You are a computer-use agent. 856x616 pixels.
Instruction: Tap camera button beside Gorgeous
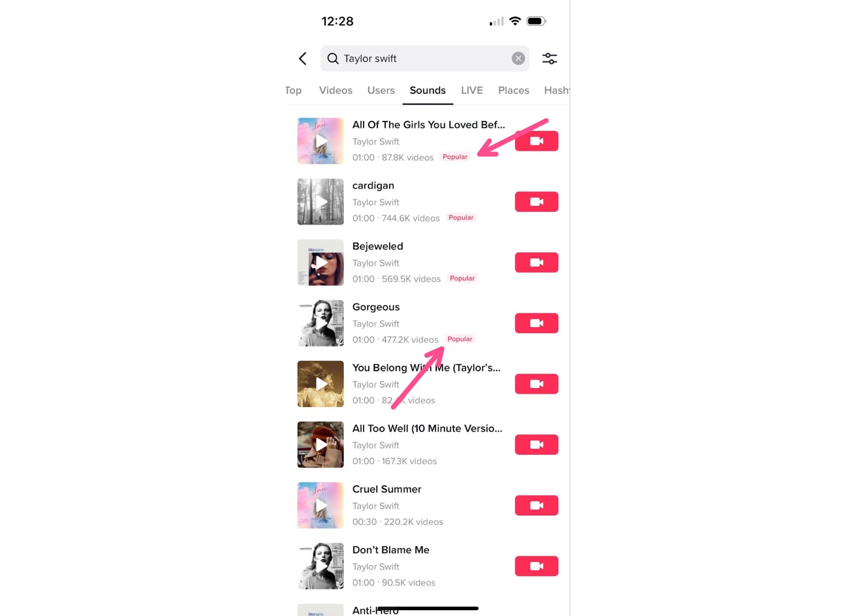[x=536, y=323]
